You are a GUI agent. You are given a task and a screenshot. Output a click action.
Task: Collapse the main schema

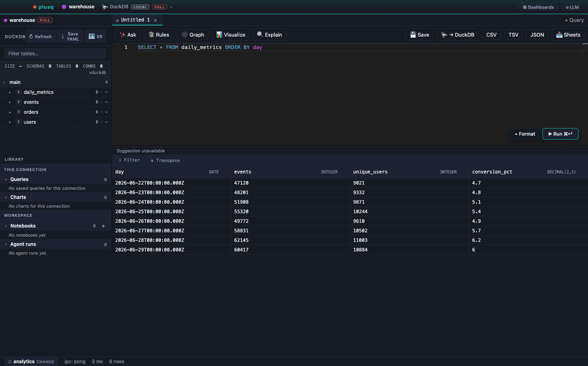click(4, 82)
